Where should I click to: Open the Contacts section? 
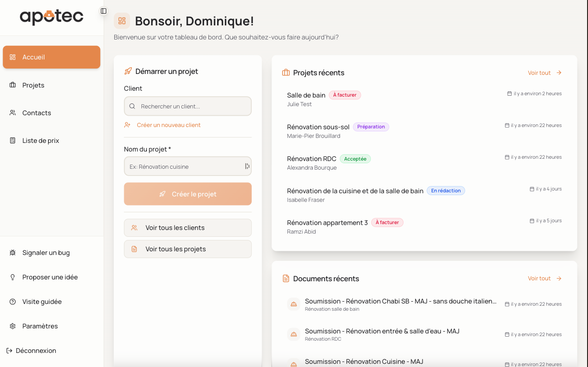click(x=52, y=113)
